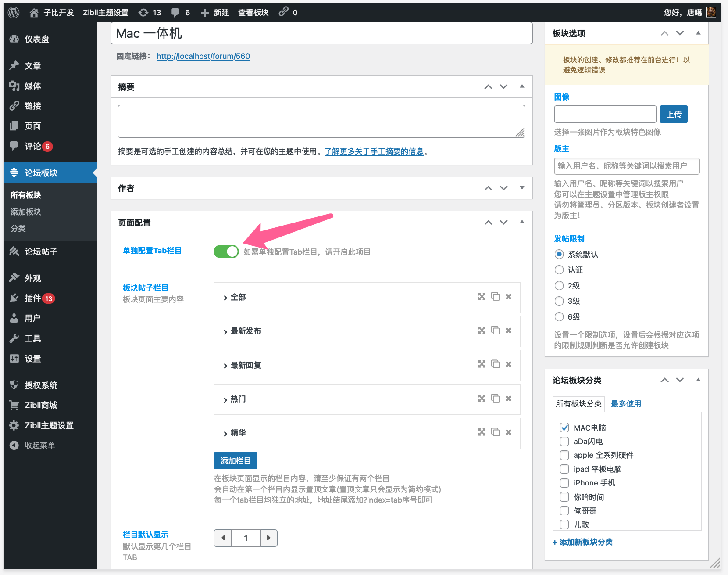Open Zibll主题设置 from the admin bar
The width and height of the screenshot is (728, 575).
[105, 12]
